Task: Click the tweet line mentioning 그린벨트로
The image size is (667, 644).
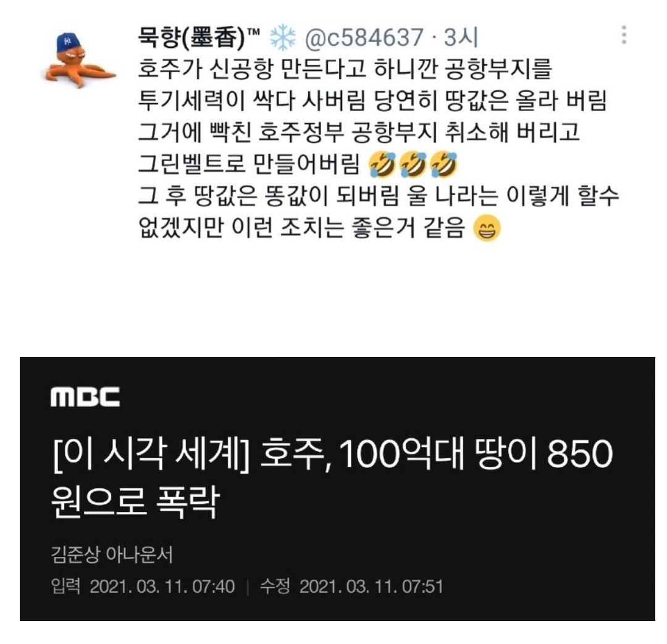Action: click(x=250, y=165)
